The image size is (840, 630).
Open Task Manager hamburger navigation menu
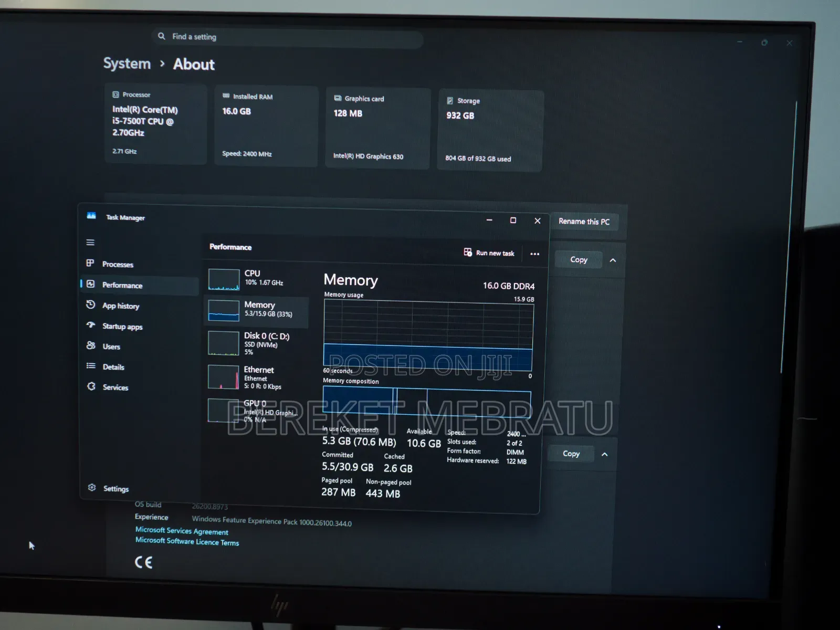click(90, 243)
